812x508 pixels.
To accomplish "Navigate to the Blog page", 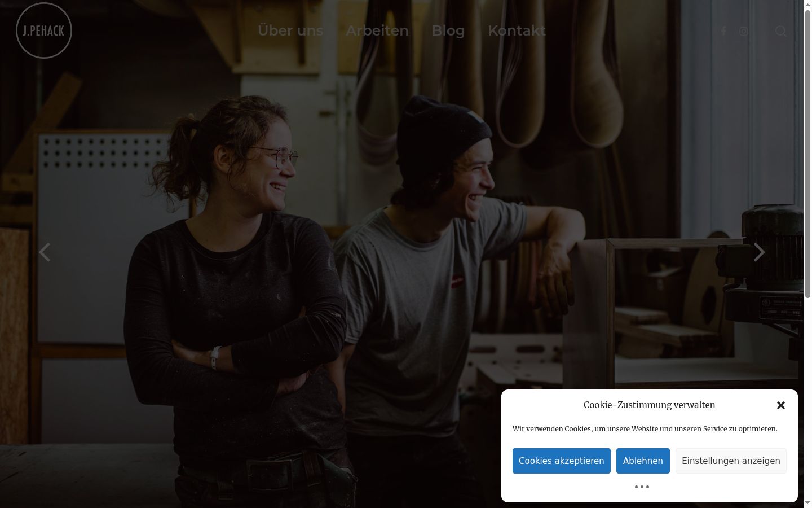I will coord(448,30).
